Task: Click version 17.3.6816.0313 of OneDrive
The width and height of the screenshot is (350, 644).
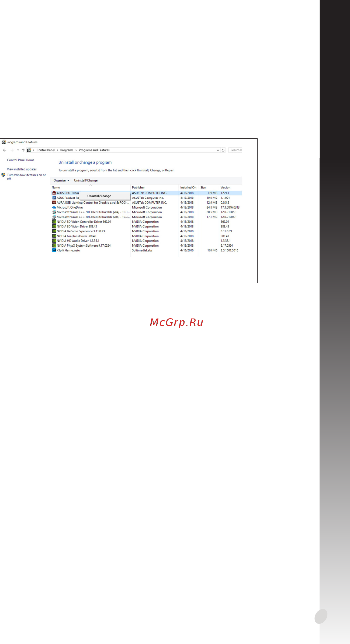Action: click(230, 208)
